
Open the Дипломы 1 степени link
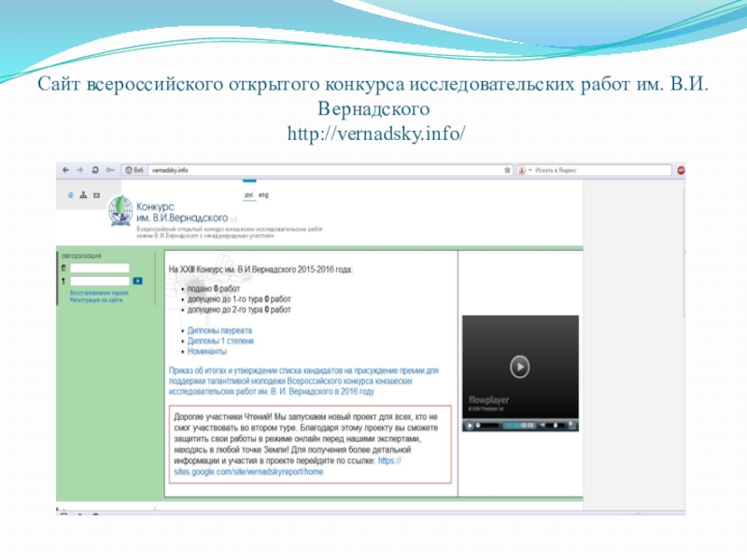coord(220,341)
